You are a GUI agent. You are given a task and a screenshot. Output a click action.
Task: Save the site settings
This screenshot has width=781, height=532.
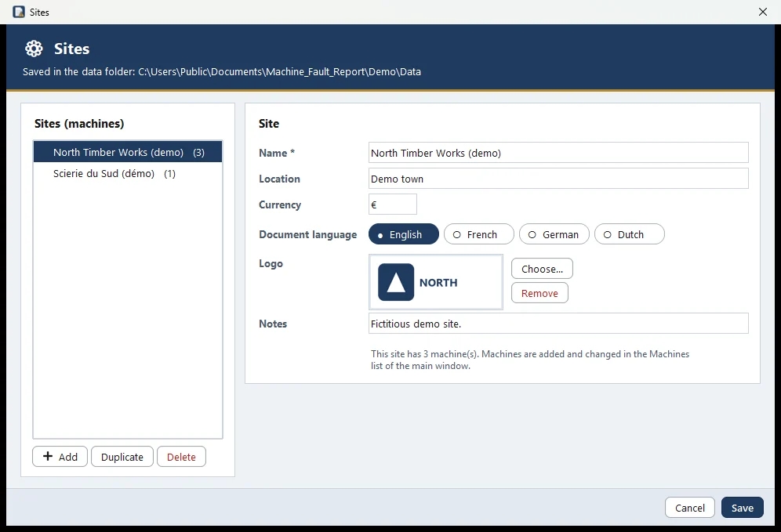pos(742,508)
